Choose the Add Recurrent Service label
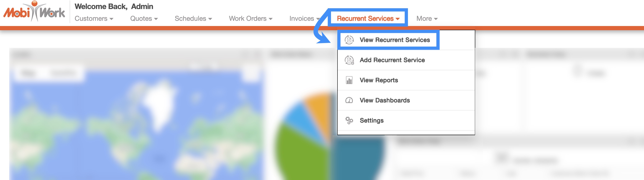The height and width of the screenshot is (180, 644). pos(392,60)
